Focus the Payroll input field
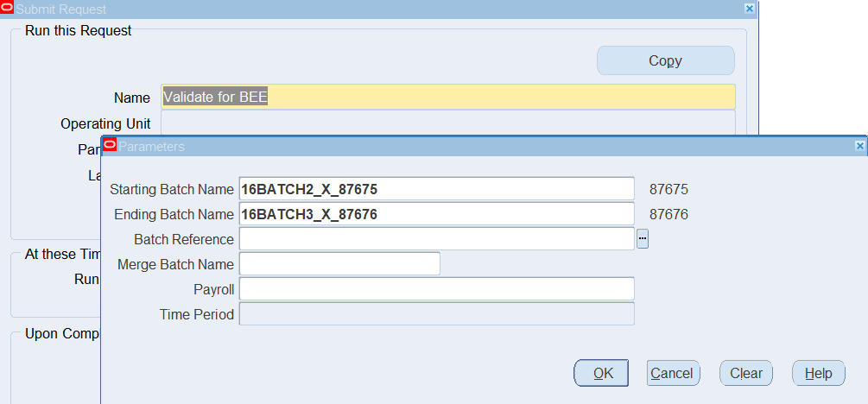This screenshot has width=868, height=404. 436,289
